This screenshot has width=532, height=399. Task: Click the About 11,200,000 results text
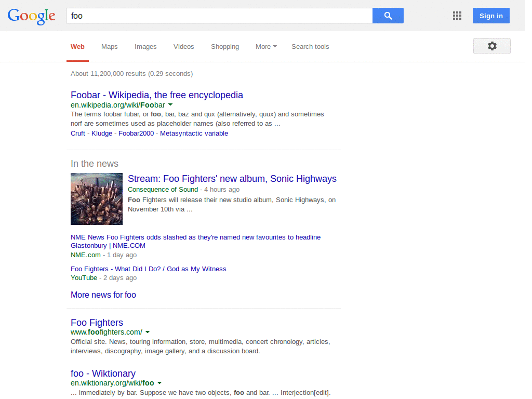[131, 74]
